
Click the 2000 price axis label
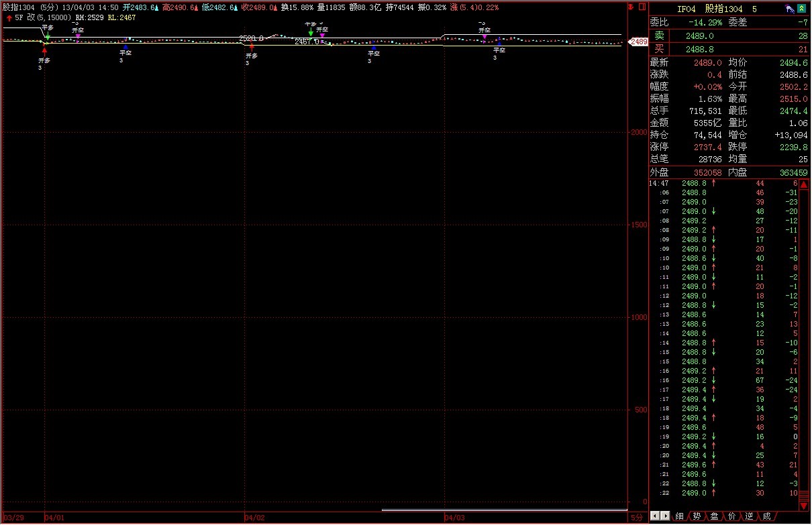pyautogui.click(x=638, y=132)
